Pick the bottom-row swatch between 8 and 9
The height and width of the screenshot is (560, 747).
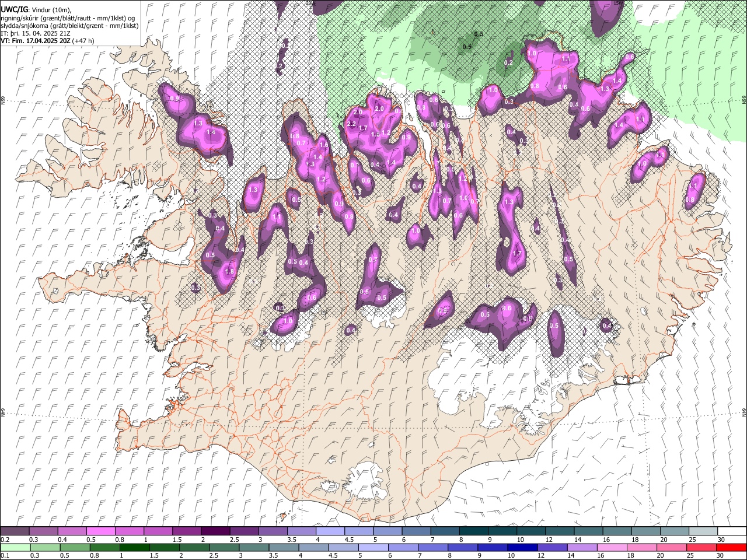pyautogui.click(x=463, y=547)
